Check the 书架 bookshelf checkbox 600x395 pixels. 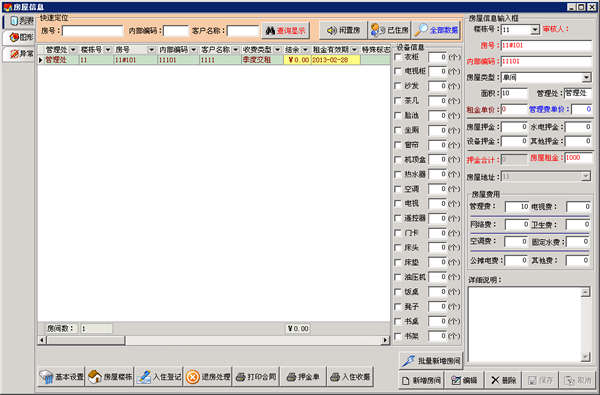point(398,336)
